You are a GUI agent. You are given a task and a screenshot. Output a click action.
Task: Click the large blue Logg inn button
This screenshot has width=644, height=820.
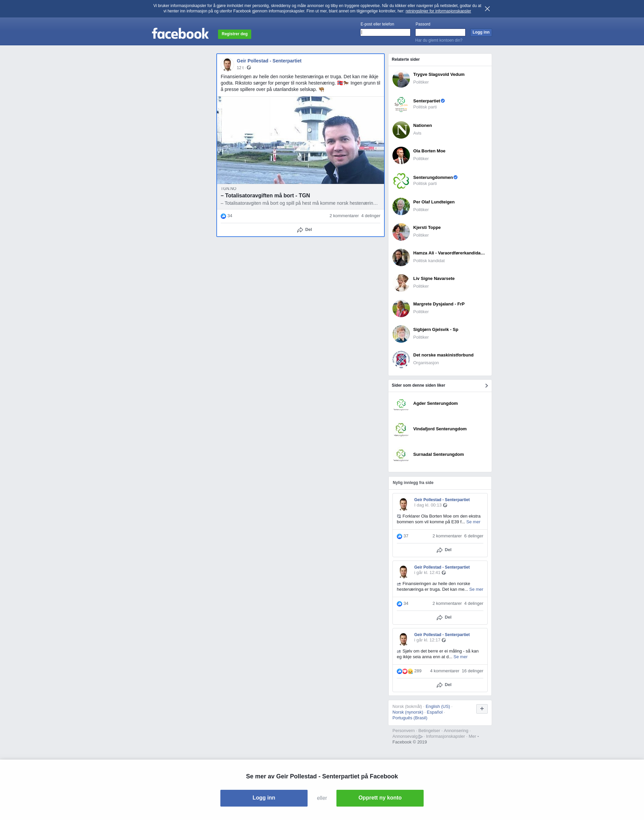pos(264,798)
